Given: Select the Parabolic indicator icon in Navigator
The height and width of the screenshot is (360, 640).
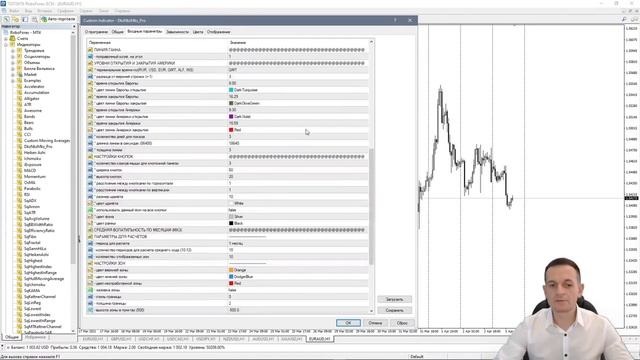Looking at the screenshot, I should point(19,189).
